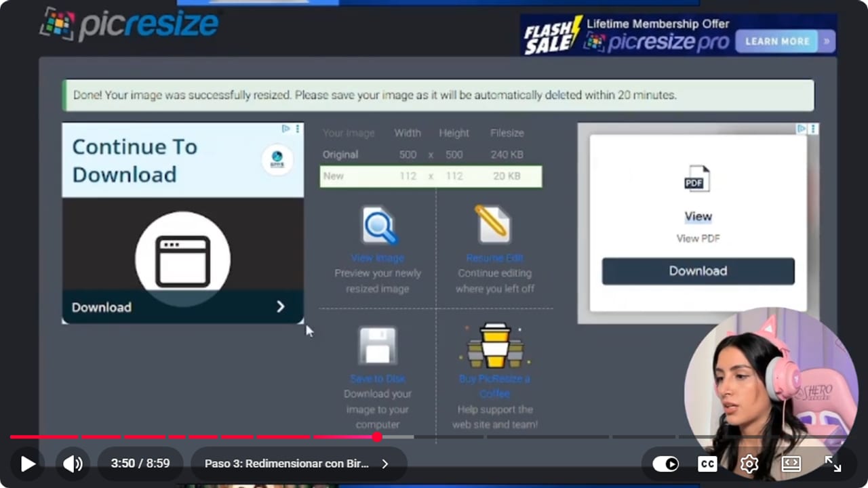The image size is (868, 488).
Task: Open video settings gear
Action: 749,464
